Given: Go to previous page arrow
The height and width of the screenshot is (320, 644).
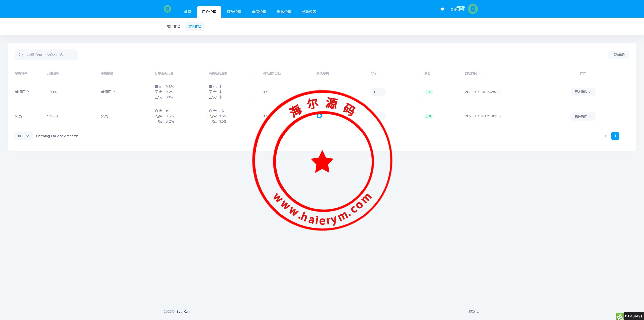Looking at the screenshot, I should [605, 136].
